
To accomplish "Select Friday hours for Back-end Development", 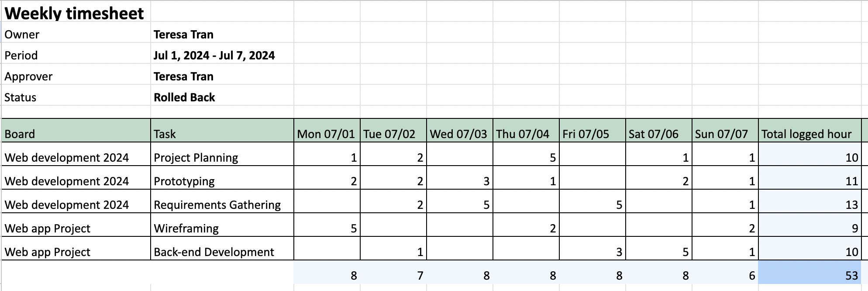I will pos(592,252).
